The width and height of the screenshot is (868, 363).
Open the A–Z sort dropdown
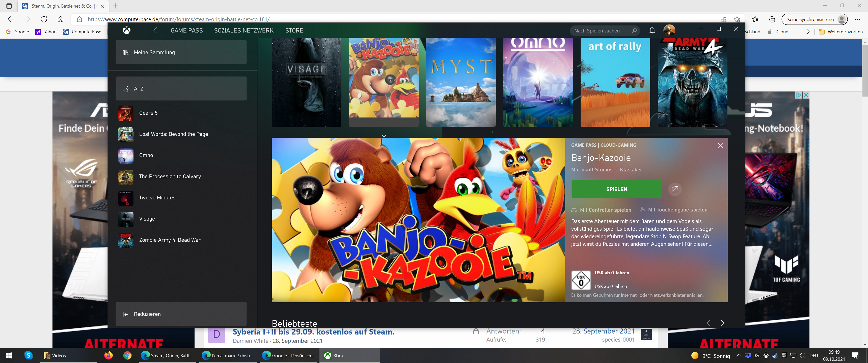click(181, 88)
